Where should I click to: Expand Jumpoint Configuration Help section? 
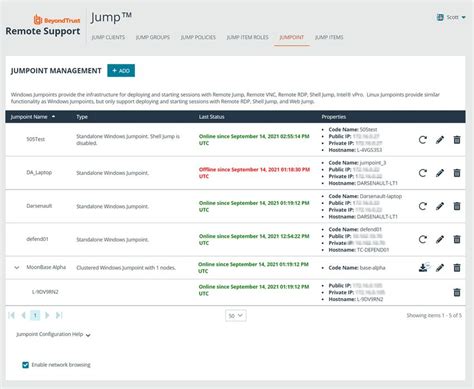tap(53, 334)
